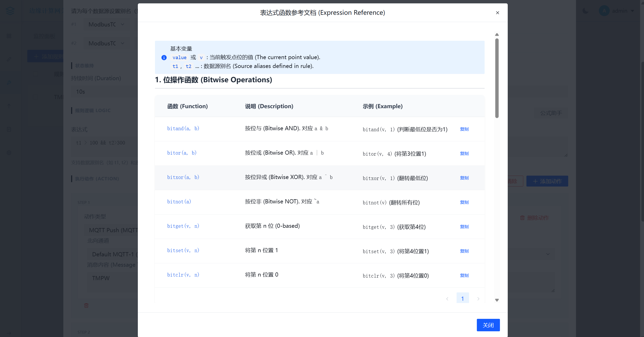Click the 't2' alias code tag
644x337 pixels.
(x=188, y=66)
